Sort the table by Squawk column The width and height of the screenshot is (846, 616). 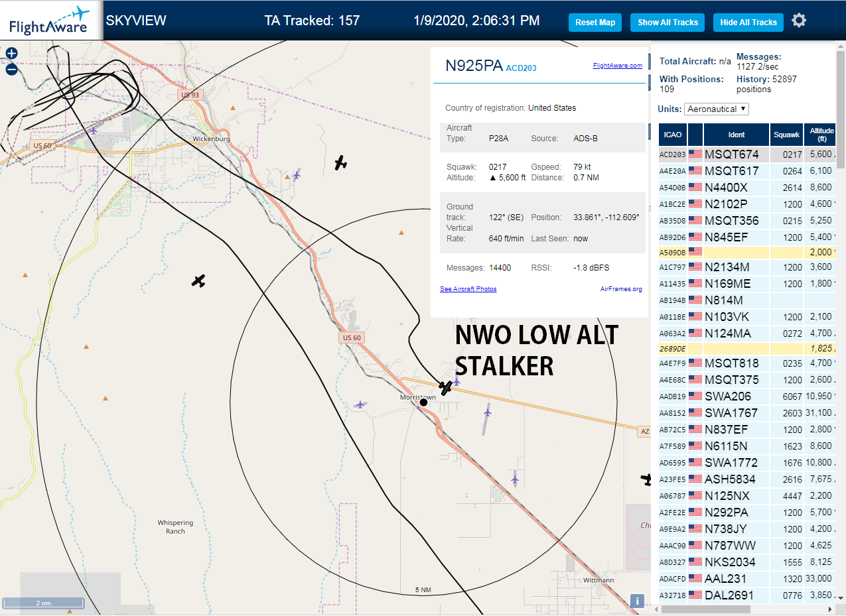[x=786, y=135]
